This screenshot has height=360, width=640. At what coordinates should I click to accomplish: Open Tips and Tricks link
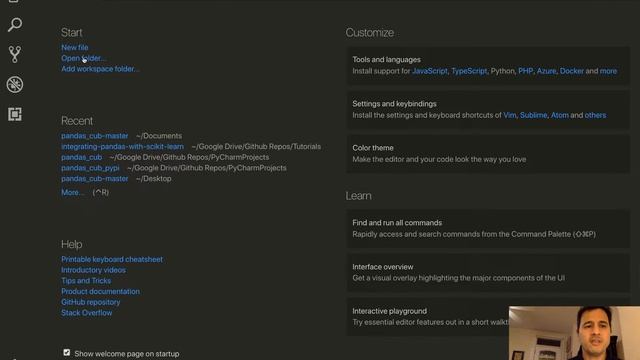86,280
